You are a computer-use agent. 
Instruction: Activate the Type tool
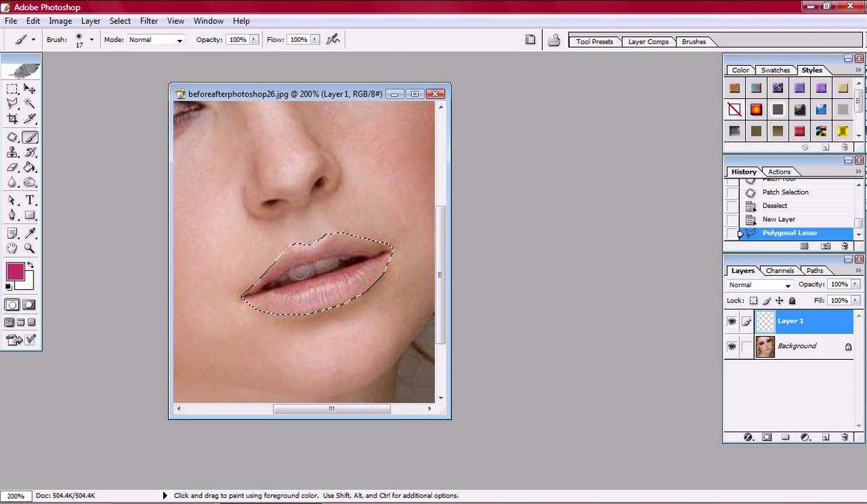(x=29, y=201)
